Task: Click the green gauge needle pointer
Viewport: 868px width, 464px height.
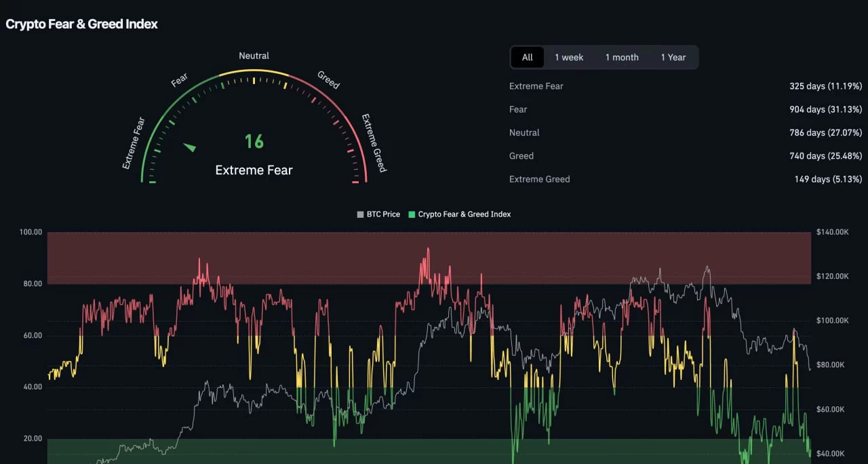Action: pos(190,147)
